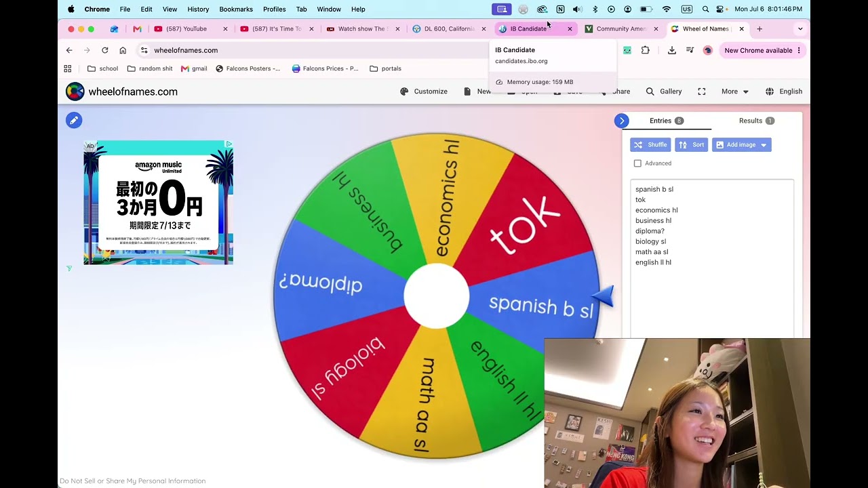The image size is (868, 488).
Task: Open the gmail bookmark
Action: tap(194, 68)
